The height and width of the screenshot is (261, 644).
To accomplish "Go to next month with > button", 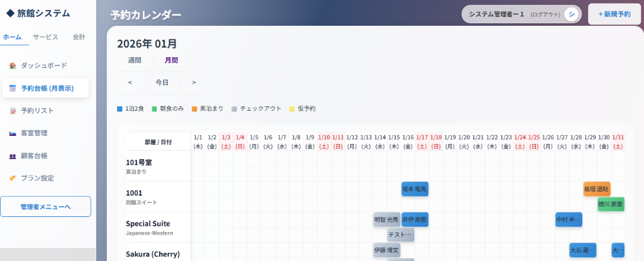I will click(x=194, y=82).
